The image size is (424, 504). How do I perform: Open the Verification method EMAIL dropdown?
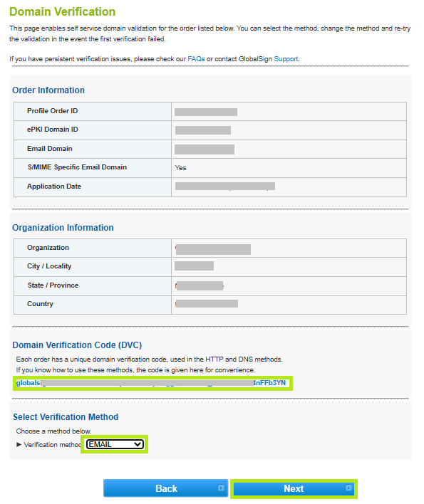tap(115, 444)
